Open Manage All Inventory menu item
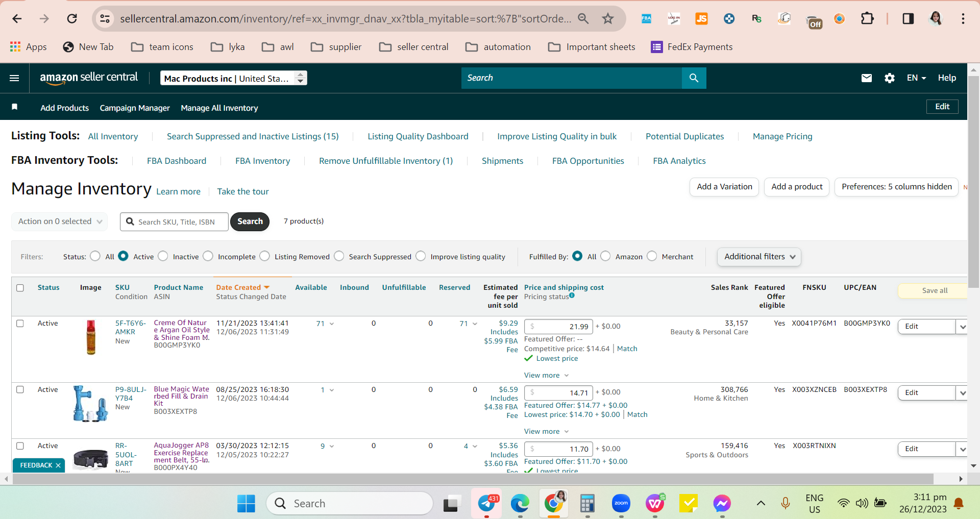Viewport: 980px width, 519px height. (x=219, y=108)
